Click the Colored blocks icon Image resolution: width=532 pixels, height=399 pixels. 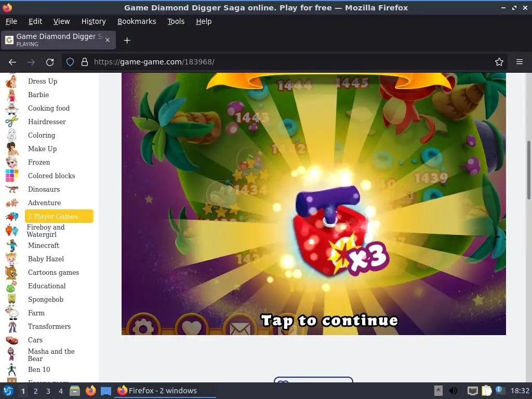11,176
